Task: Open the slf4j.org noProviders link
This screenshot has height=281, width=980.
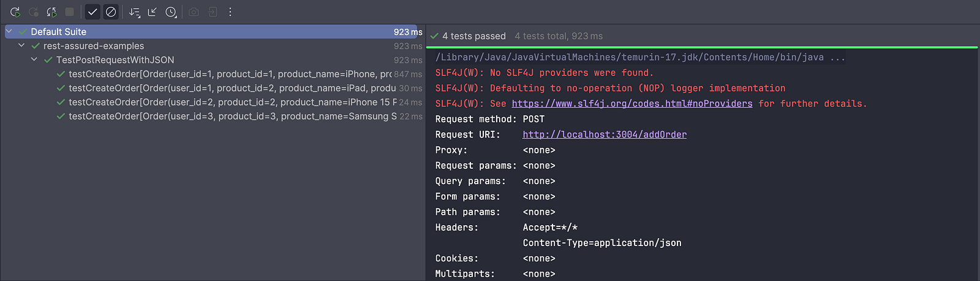Action: [632, 104]
